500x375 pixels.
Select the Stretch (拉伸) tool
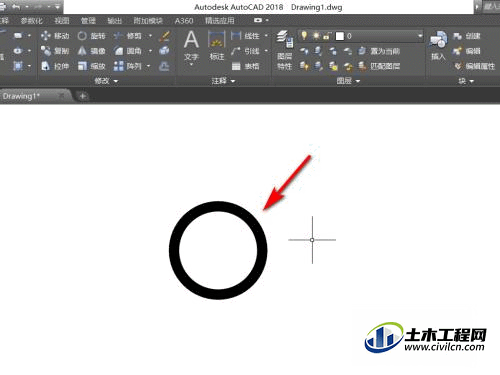[x=55, y=66]
